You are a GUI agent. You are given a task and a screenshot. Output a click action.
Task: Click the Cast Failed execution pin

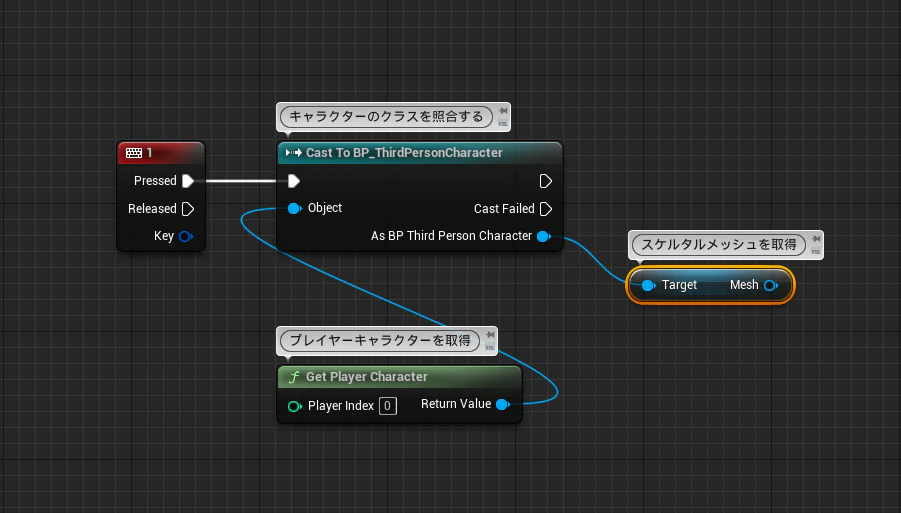546,209
